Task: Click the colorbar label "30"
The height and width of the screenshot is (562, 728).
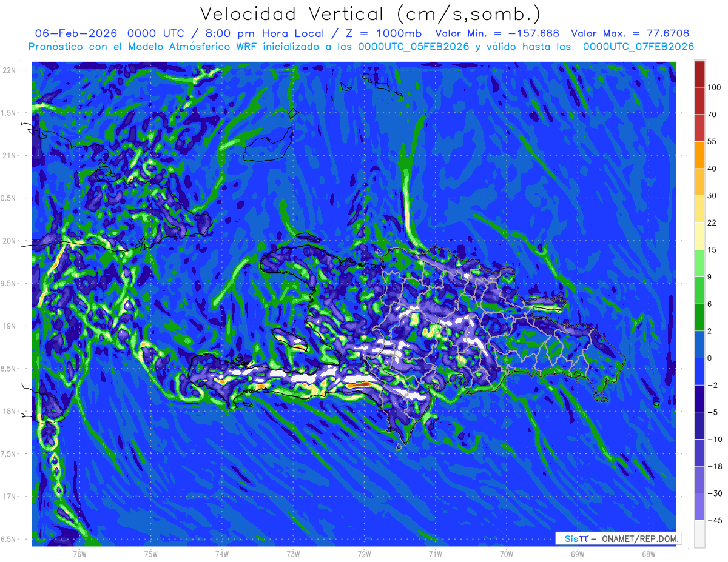Action: [712, 196]
